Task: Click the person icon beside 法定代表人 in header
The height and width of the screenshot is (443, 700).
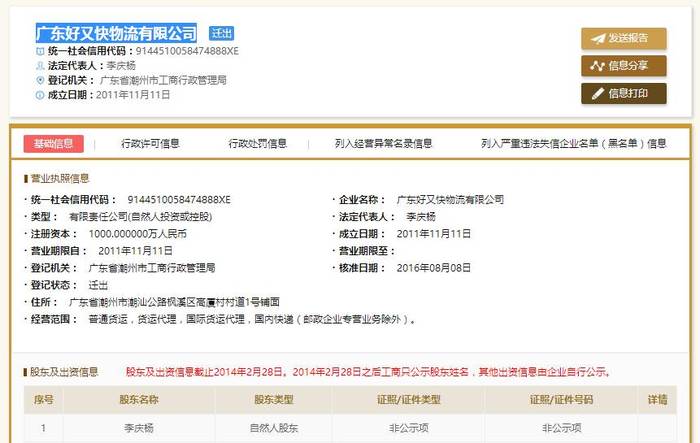Action: 40,66
